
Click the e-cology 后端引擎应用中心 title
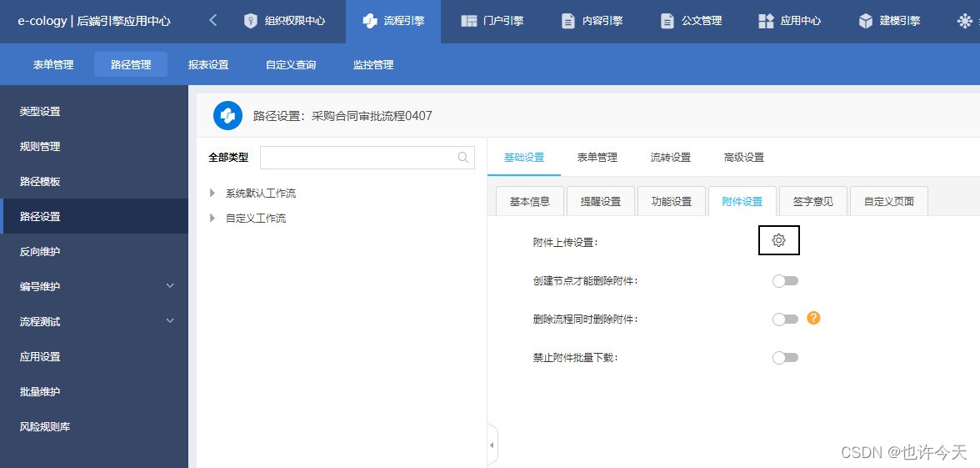click(x=94, y=22)
